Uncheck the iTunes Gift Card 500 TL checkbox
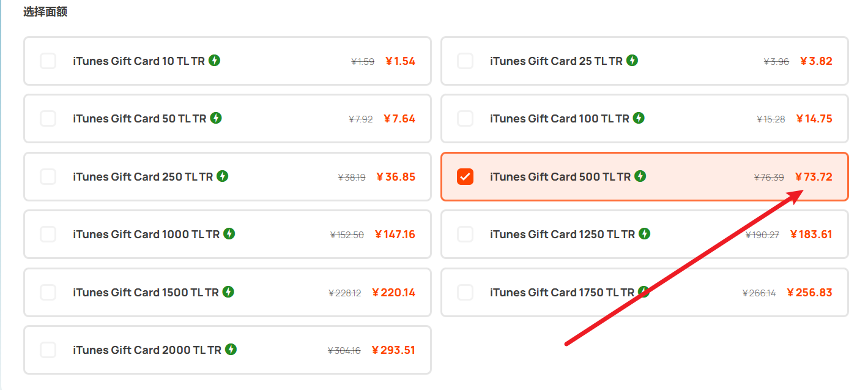The width and height of the screenshot is (868, 390). pos(465,176)
